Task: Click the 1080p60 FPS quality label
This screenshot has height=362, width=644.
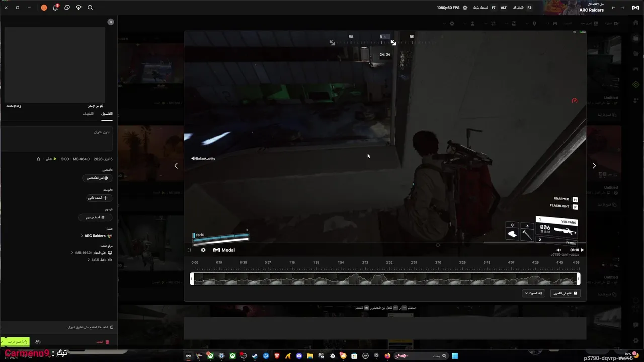Action: [448, 8]
